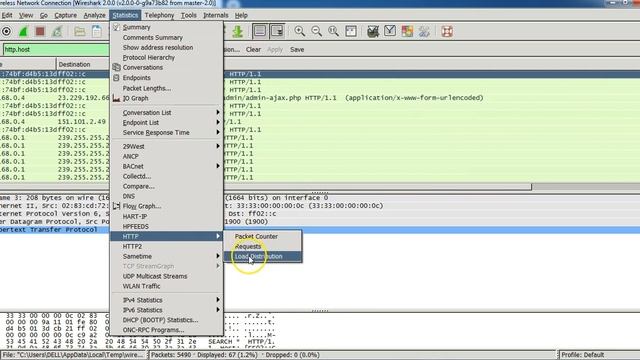Reset zoom to normal size
Viewport: 640px width, 360px height.
coord(333,31)
